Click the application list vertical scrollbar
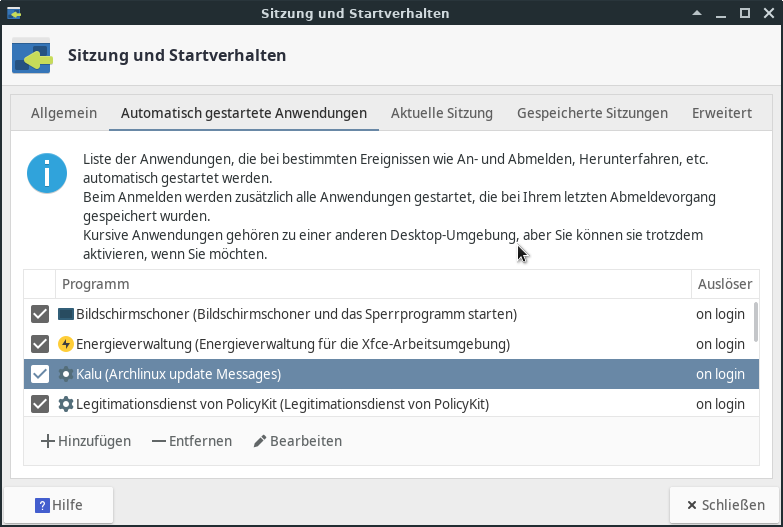The height and width of the screenshot is (527, 783). click(x=755, y=322)
